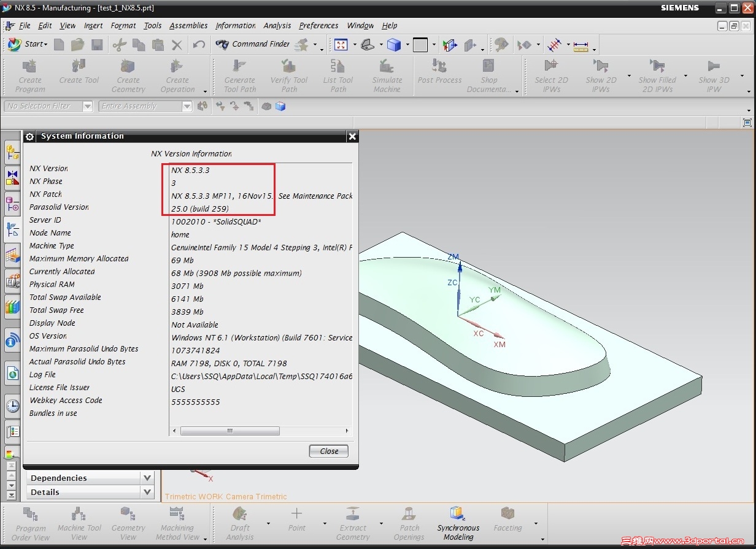756x549 pixels.
Task: Click Simulate Machine
Action: [x=387, y=75]
